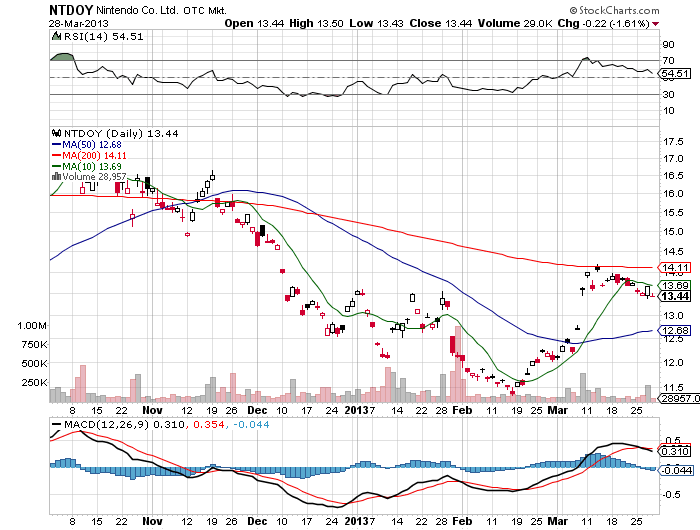The height and width of the screenshot is (530, 700).
Task: Click the -0.044 MACD histogram tag on right axis
Action: tap(676, 471)
